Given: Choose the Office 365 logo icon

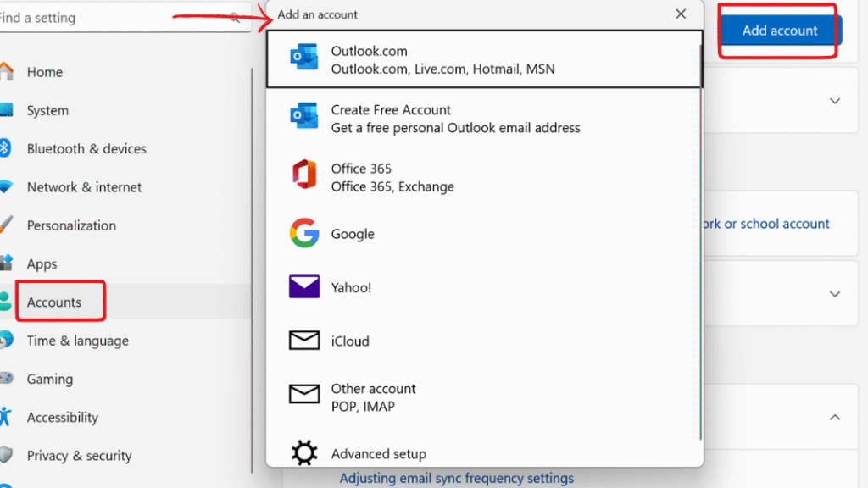Looking at the screenshot, I should click(304, 175).
